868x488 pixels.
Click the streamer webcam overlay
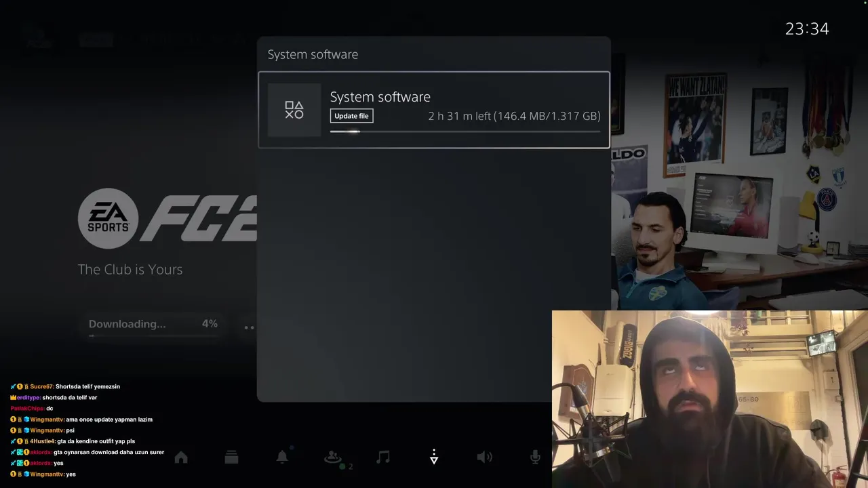coord(710,399)
